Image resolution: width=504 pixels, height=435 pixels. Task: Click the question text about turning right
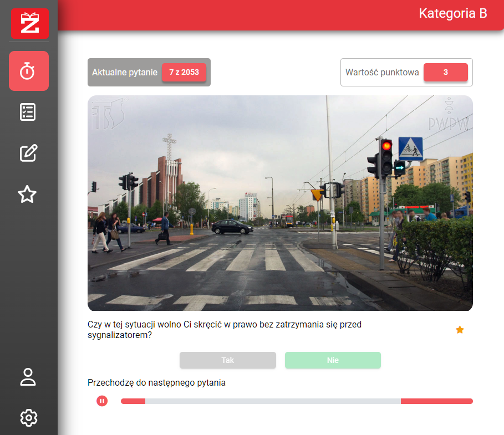[x=224, y=330]
